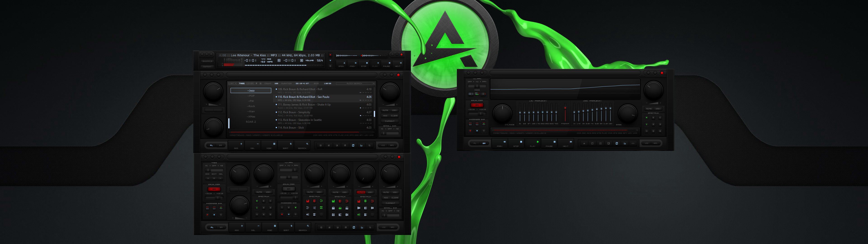
Task: Enable SHUFFLE in the mini player
Action: pyautogui.click(x=207, y=61)
